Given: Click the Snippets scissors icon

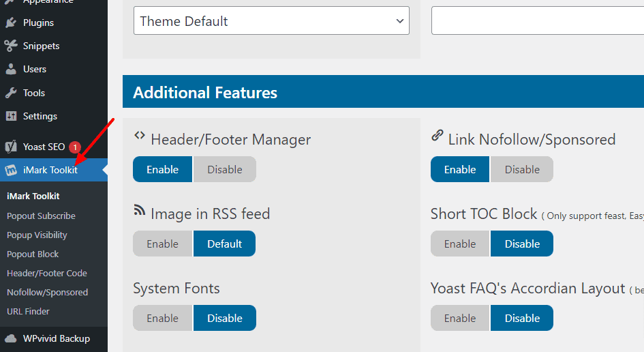Looking at the screenshot, I should pyautogui.click(x=11, y=46).
